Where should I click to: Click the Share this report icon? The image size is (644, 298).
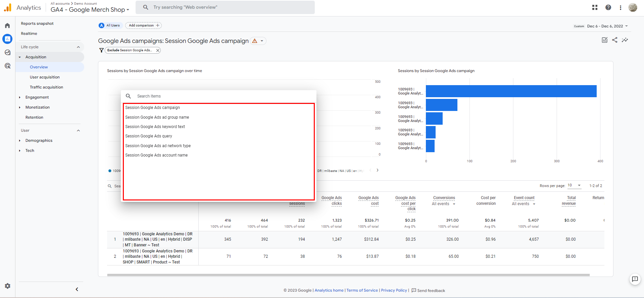[x=614, y=40]
